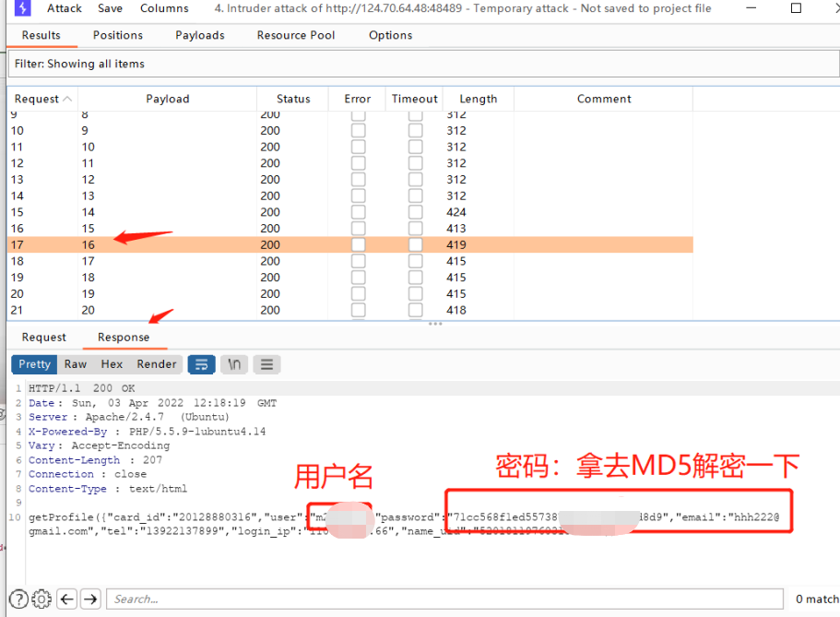Sort by the Error column header
The width and height of the screenshot is (840, 617).
point(358,99)
